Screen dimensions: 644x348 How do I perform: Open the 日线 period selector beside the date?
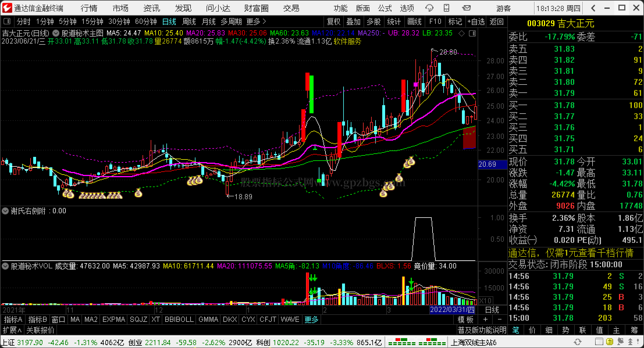point(492,310)
